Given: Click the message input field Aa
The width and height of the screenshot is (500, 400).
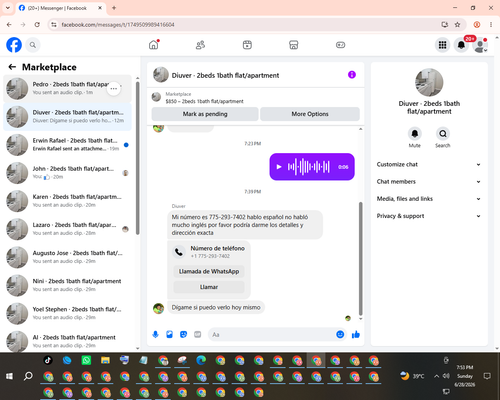Looking at the screenshot, I should 272,334.
